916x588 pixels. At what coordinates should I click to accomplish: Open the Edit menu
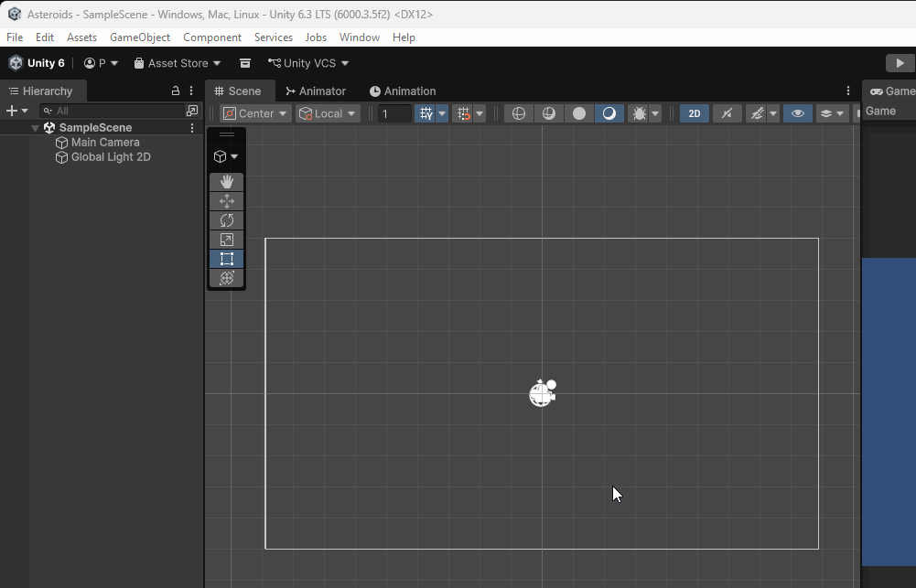coord(45,37)
